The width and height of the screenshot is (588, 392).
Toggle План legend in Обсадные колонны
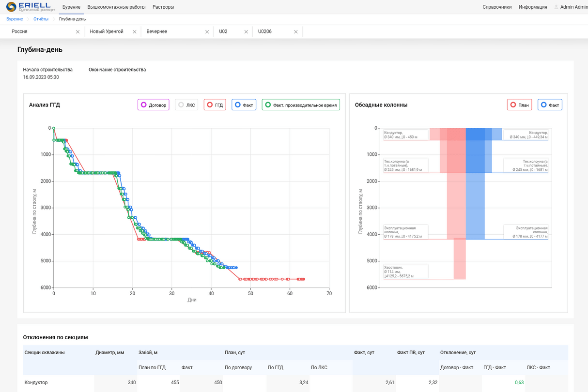[x=519, y=105]
